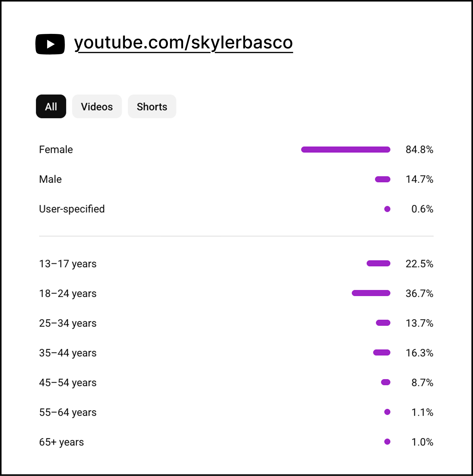Screen dimensions: 473x476
Task: Click the 18–24 years bar
Action: point(371,293)
